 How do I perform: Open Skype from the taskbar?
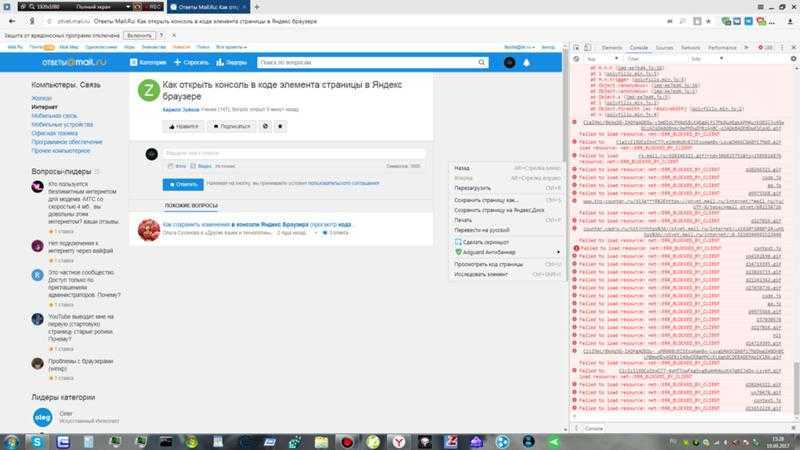(x=37, y=442)
